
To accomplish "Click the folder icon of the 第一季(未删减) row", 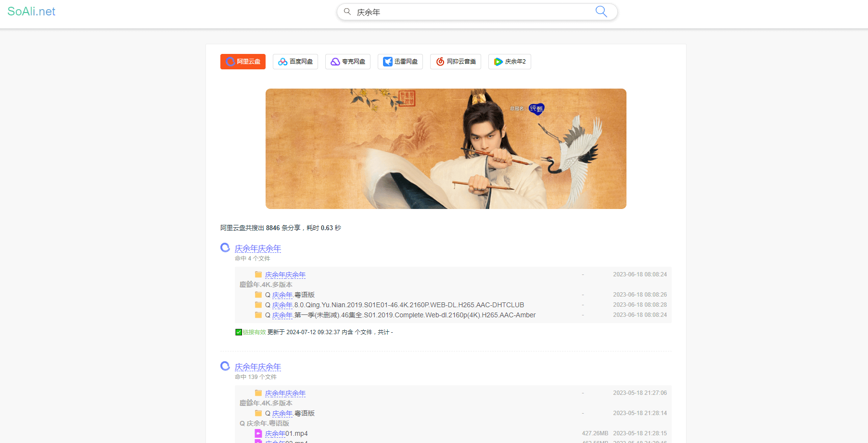I will pyautogui.click(x=258, y=315).
